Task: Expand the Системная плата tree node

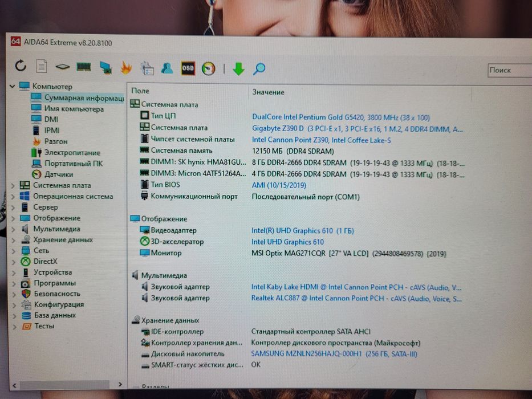Action: click(x=13, y=186)
